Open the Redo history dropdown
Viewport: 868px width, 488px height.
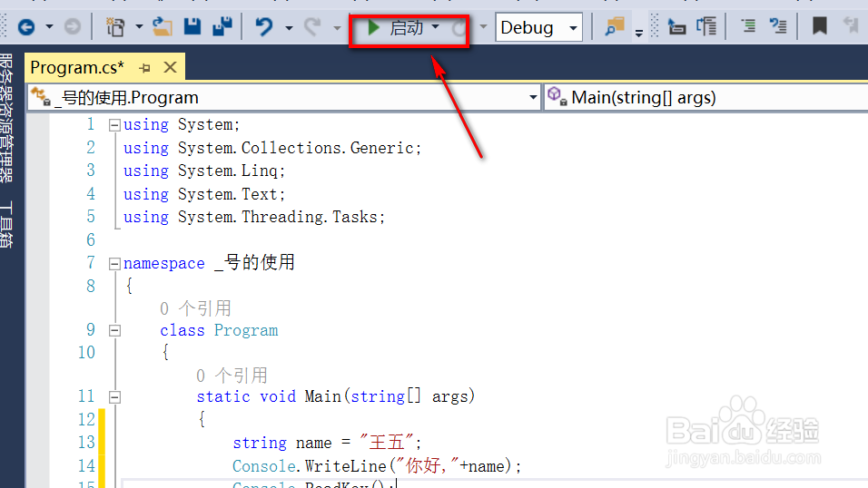click(x=337, y=27)
